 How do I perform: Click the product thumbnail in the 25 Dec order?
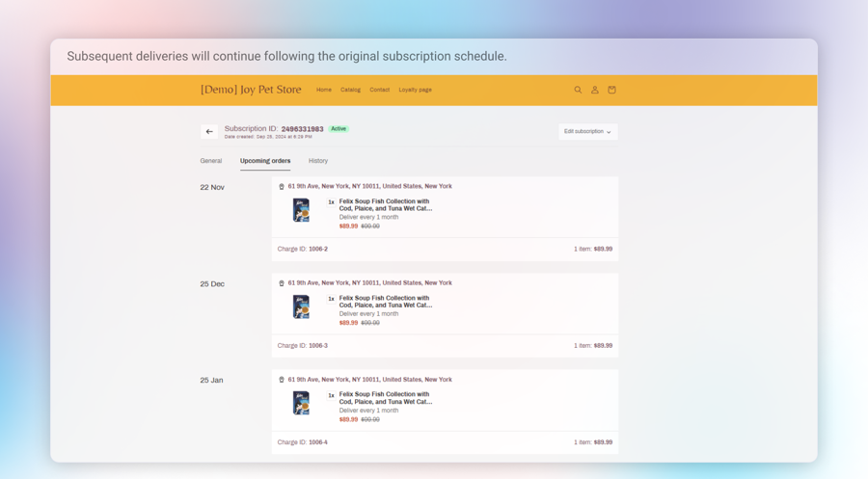(x=301, y=307)
